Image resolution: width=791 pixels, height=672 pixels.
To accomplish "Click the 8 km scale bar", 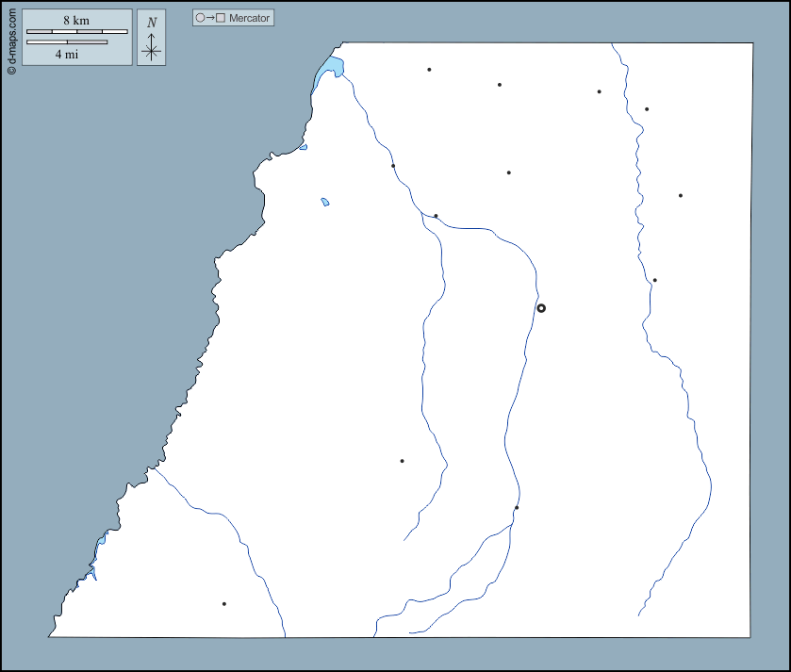I will pyautogui.click(x=76, y=32).
